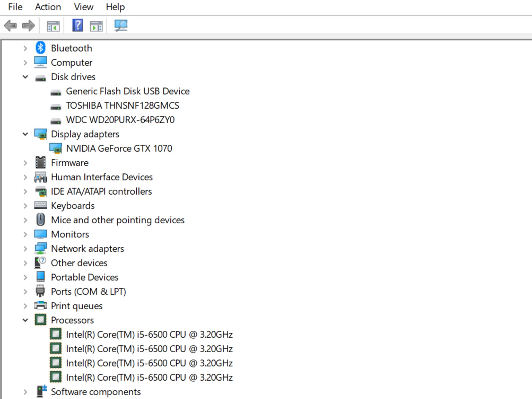Expand the Network adapters category
The image size is (532, 399).
click(25, 249)
